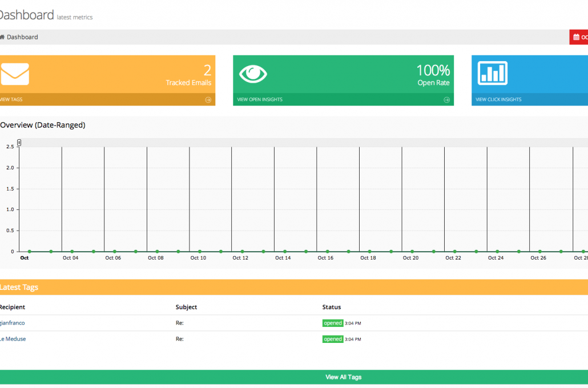This screenshot has width=588, height=388.
Task: Click the bar chart icon on blue card
Action: (492, 73)
